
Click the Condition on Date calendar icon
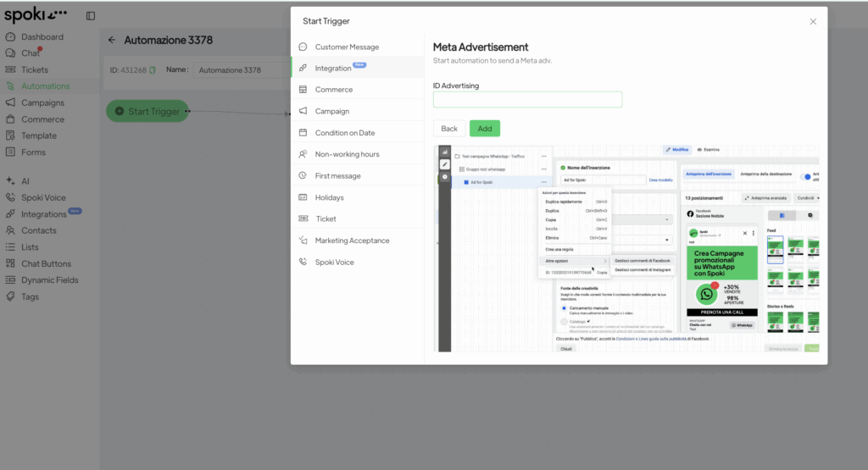click(303, 133)
